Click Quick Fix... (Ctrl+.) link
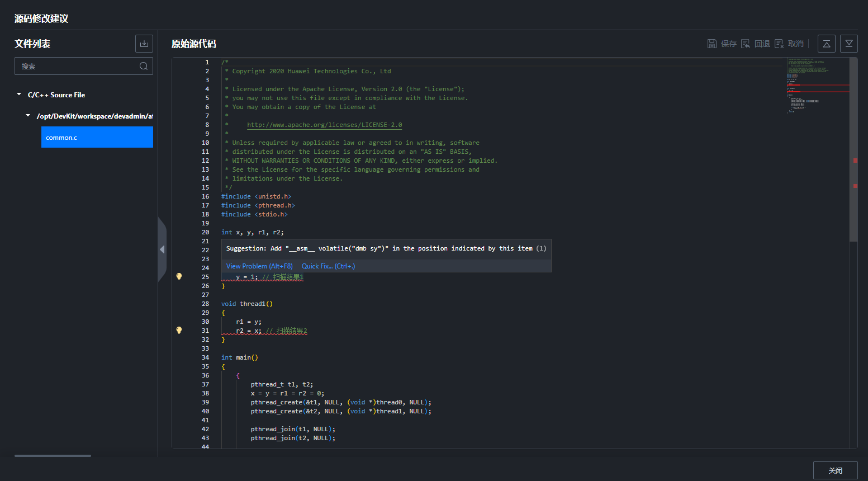Viewport: 868px width, 481px height. (x=329, y=266)
